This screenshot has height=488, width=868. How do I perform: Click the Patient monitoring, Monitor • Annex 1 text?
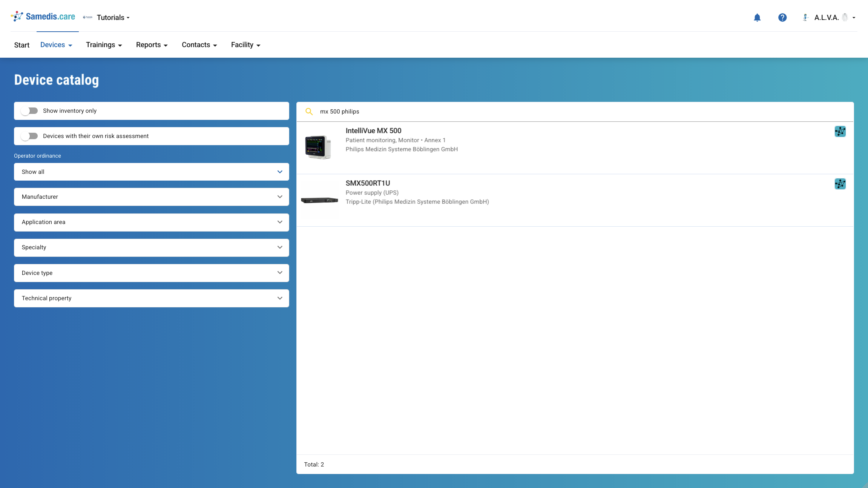point(396,140)
